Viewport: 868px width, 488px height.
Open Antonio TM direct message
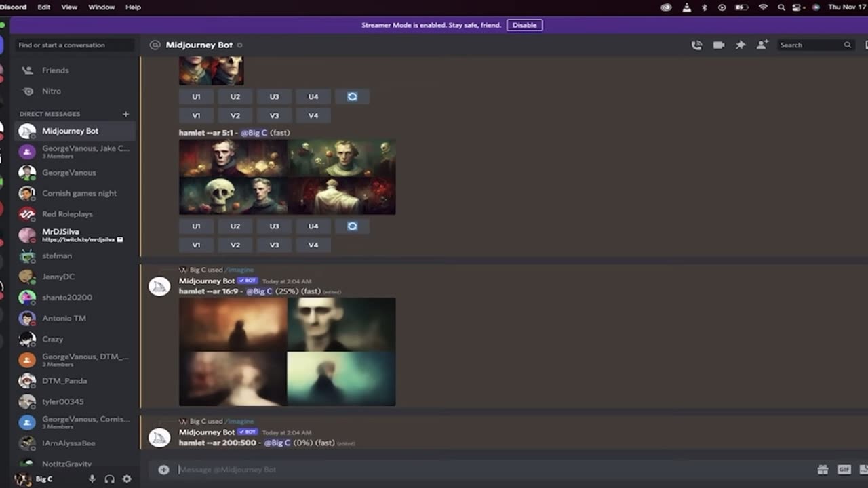[x=75, y=319]
